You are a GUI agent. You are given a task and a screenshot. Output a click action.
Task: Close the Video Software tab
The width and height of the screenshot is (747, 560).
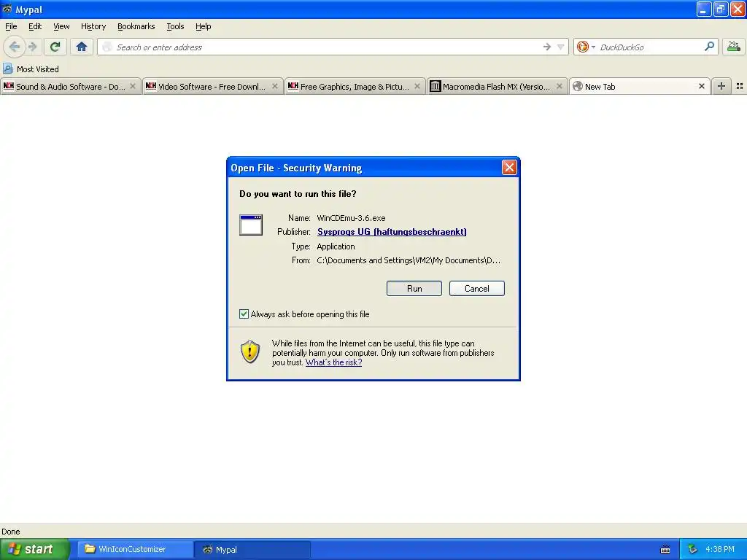coord(275,86)
